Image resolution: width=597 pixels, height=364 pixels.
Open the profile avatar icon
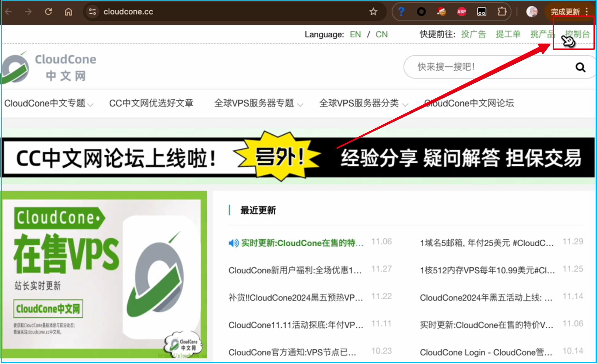[x=532, y=12]
